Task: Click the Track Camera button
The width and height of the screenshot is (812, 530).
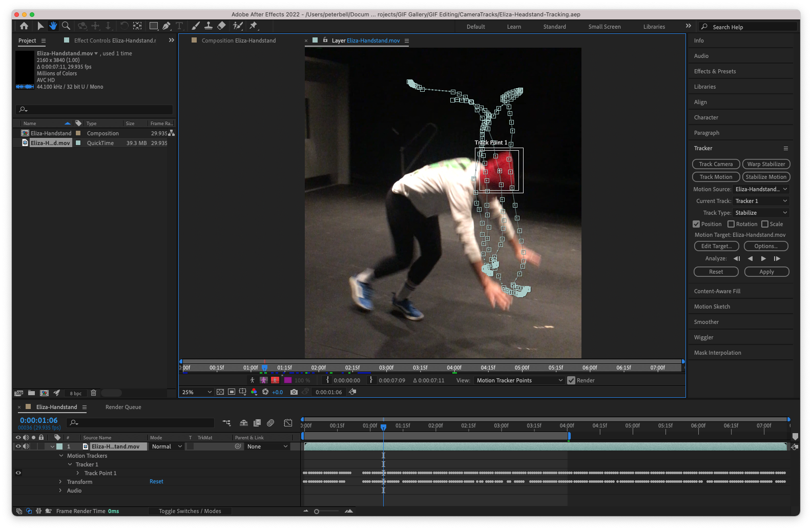Action: 716,164
